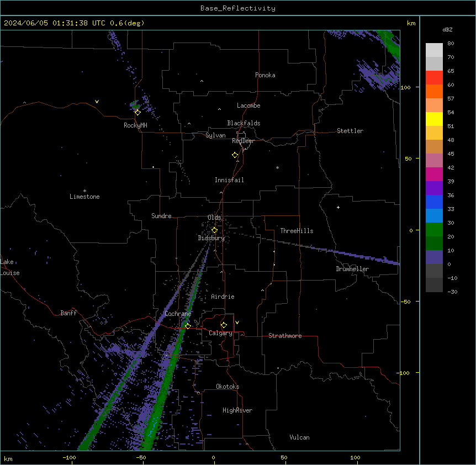Click the white plus marker north of Drumheller
This screenshot has height=465, width=476.
pos(338,207)
